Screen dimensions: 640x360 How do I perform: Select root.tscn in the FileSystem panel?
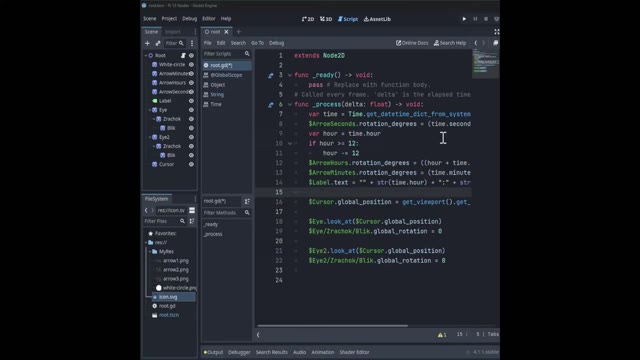169,315
